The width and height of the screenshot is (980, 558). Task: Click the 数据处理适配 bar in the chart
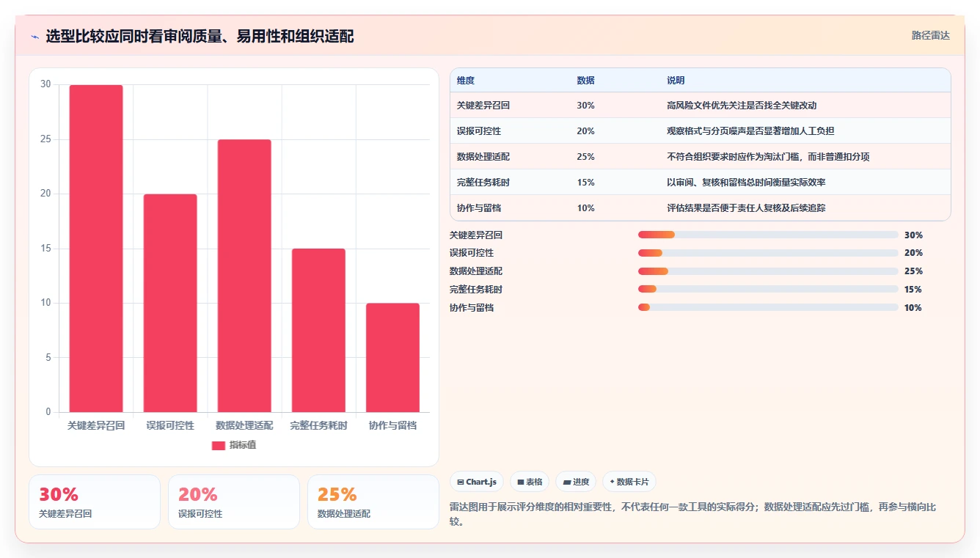(x=244, y=276)
